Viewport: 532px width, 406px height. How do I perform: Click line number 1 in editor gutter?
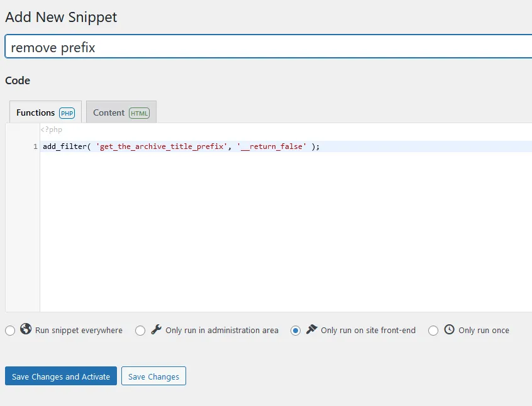point(35,146)
